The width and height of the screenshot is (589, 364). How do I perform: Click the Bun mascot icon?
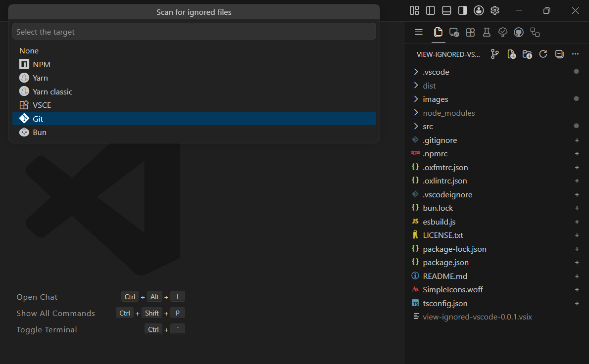click(24, 132)
